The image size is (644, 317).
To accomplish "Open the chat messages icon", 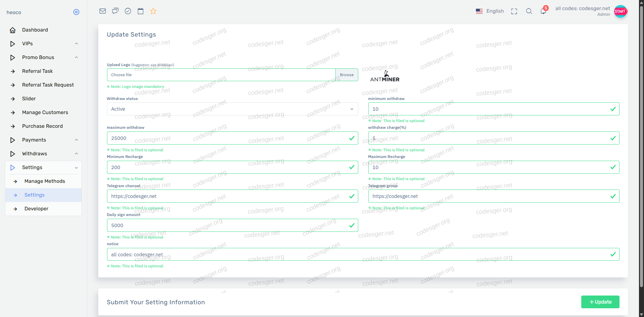I will [115, 11].
